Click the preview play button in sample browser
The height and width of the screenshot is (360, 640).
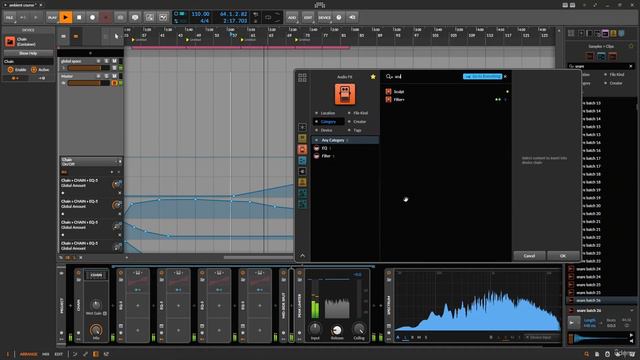click(573, 322)
